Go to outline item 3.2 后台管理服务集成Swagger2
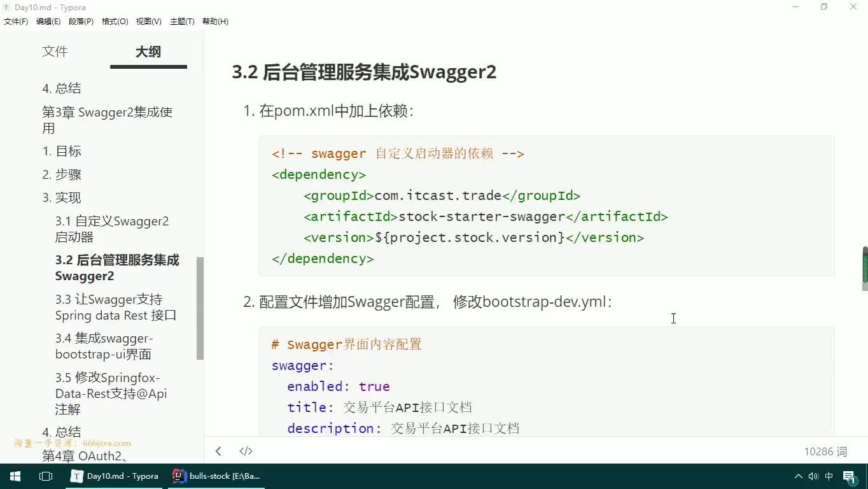The width and height of the screenshot is (868, 489). 117,268
